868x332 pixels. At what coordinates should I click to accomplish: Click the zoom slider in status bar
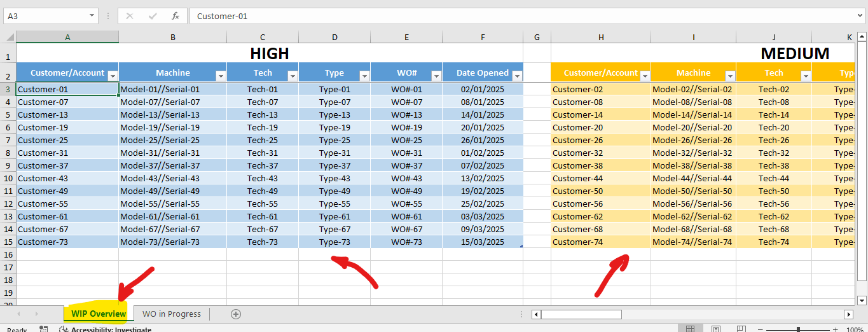click(798, 329)
